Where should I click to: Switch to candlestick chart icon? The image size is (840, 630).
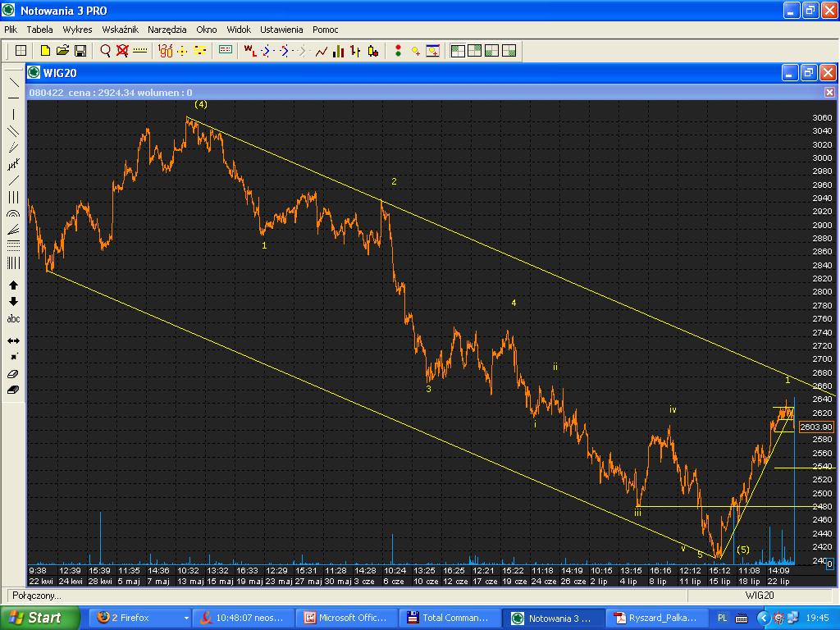point(373,51)
